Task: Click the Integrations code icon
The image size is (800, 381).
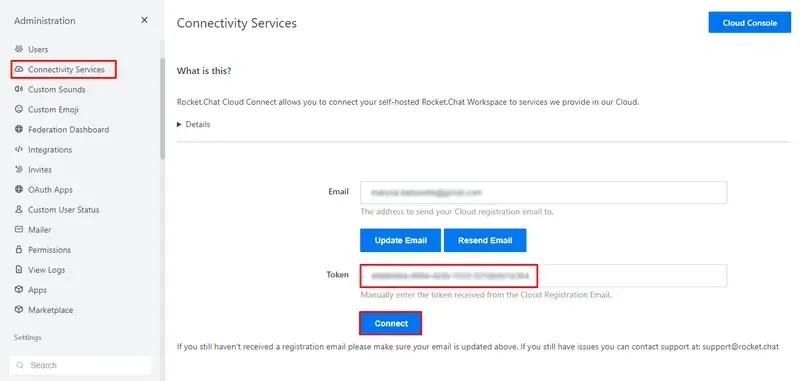Action: click(x=19, y=149)
